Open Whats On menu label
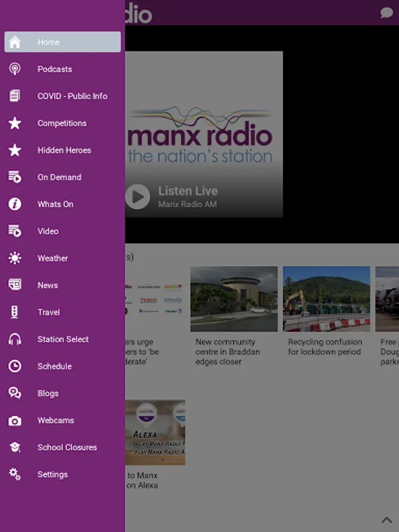 pos(56,204)
